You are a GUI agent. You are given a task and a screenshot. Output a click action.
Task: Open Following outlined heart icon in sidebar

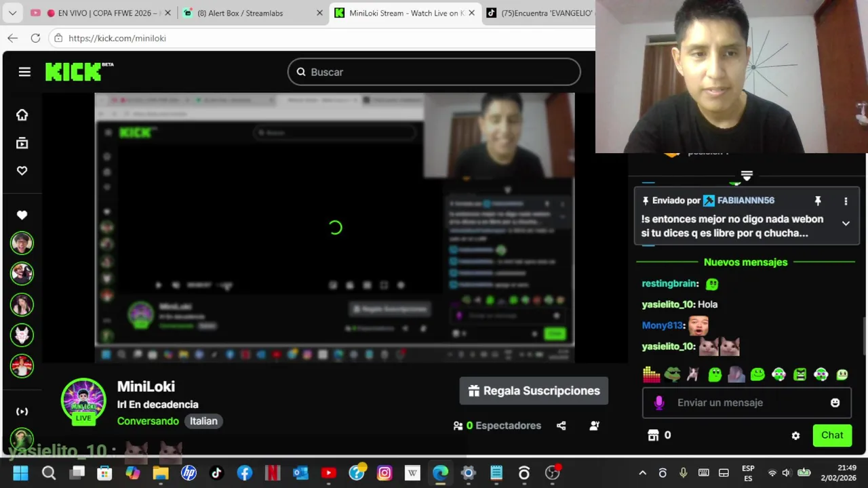22,171
